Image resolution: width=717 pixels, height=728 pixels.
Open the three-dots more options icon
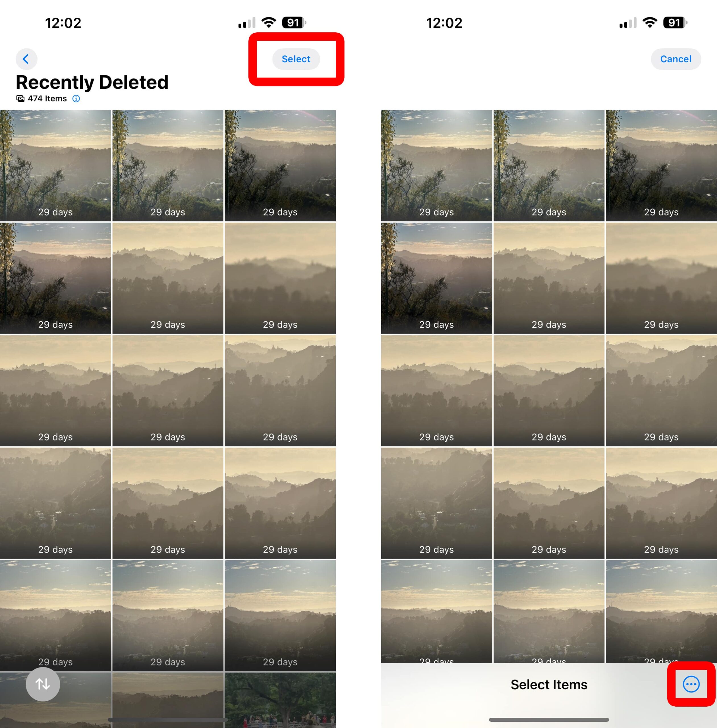tap(691, 684)
